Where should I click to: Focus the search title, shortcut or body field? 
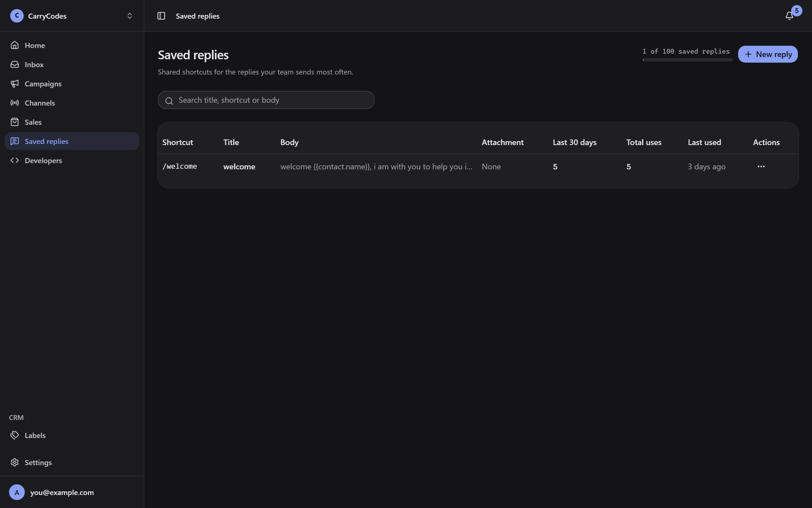coord(266,100)
